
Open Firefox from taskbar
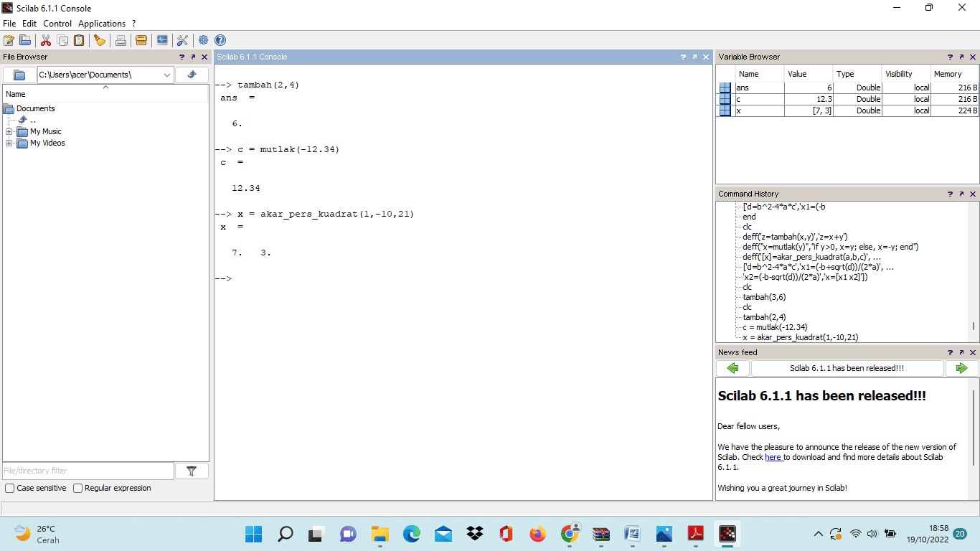click(537, 534)
